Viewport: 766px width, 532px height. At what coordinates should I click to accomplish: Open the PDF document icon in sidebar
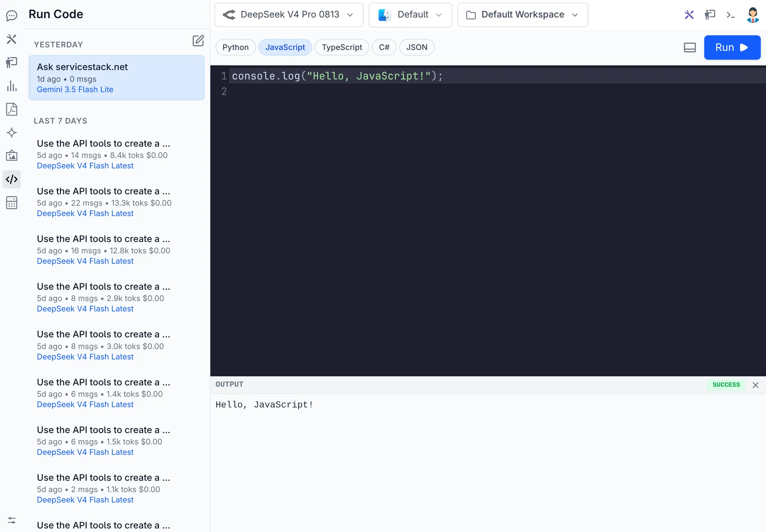pyautogui.click(x=12, y=109)
